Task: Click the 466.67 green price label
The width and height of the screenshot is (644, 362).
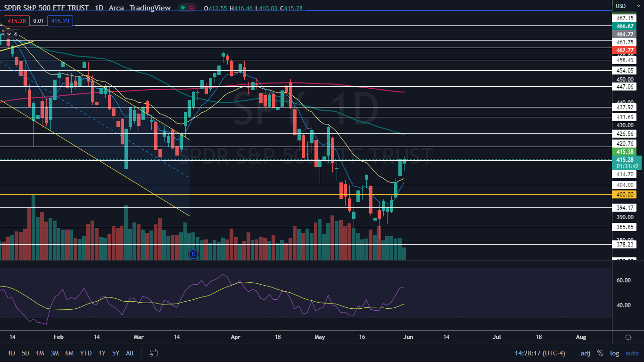Action: tap(624, 26)
